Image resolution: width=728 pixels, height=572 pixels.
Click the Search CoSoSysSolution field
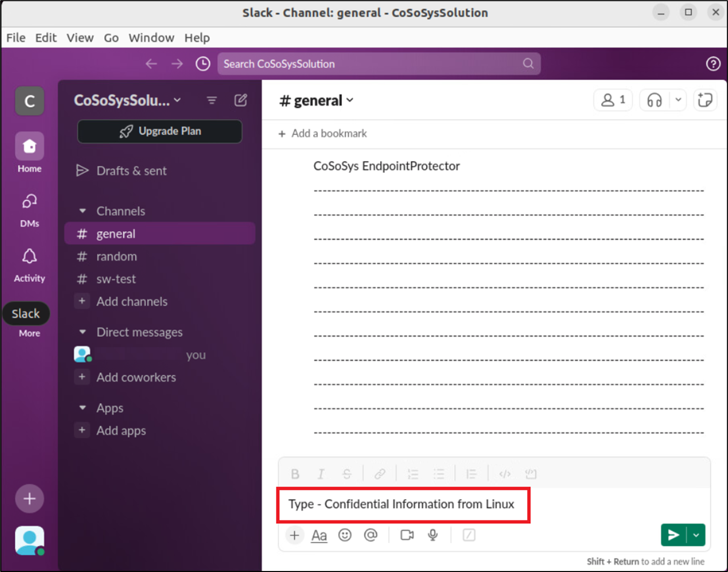[372, 64]
